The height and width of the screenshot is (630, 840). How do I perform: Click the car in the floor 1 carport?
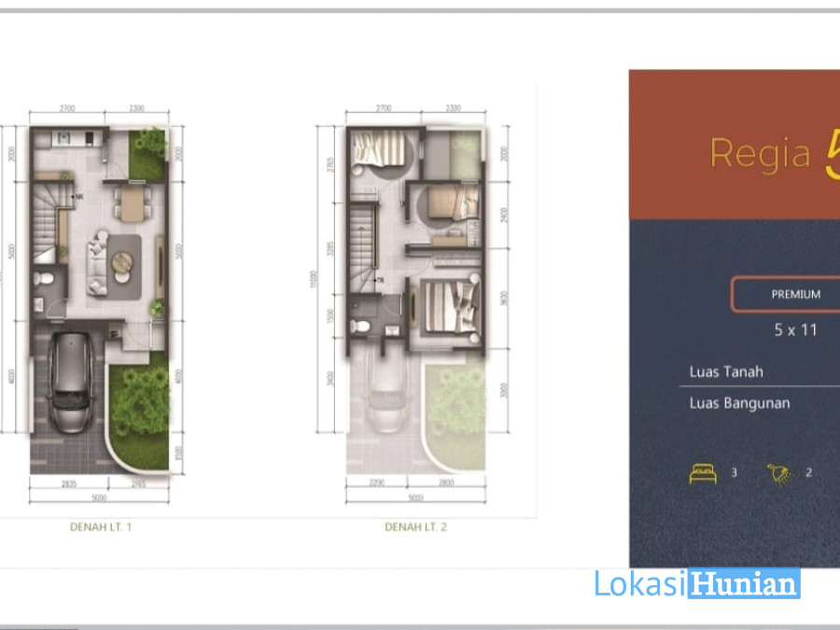[x=70, y=382]
